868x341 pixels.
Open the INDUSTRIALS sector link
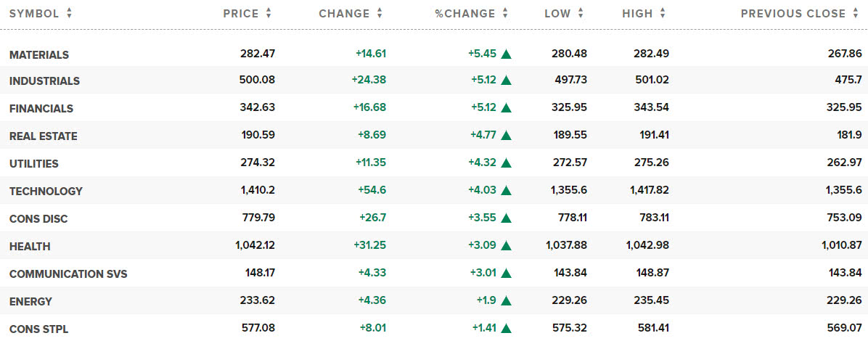44,81
